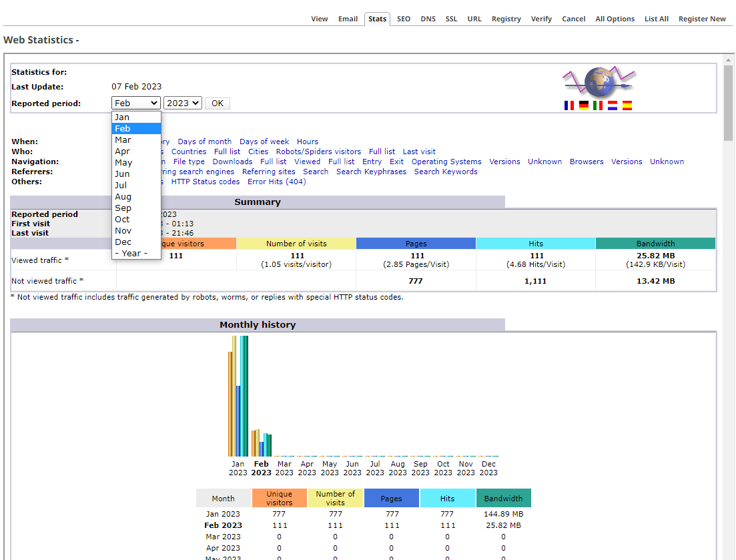Click the Jan 2023 bars in chart
The image size is (736, 560).
(238, 396)
